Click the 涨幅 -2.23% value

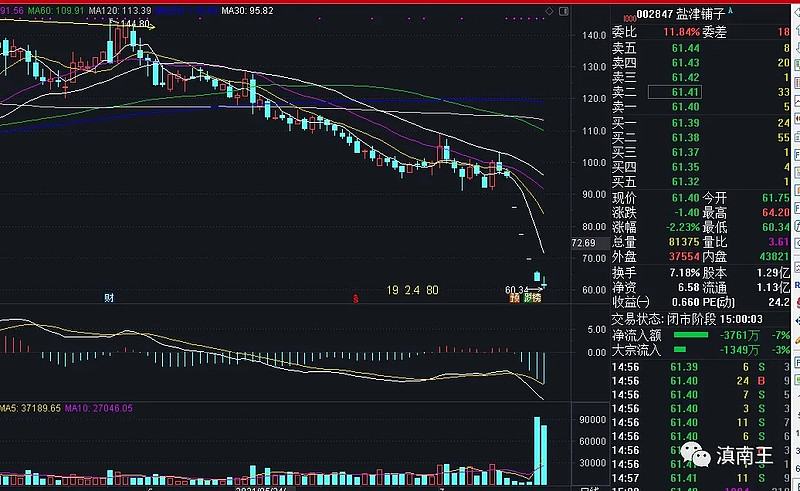point(683,227)
